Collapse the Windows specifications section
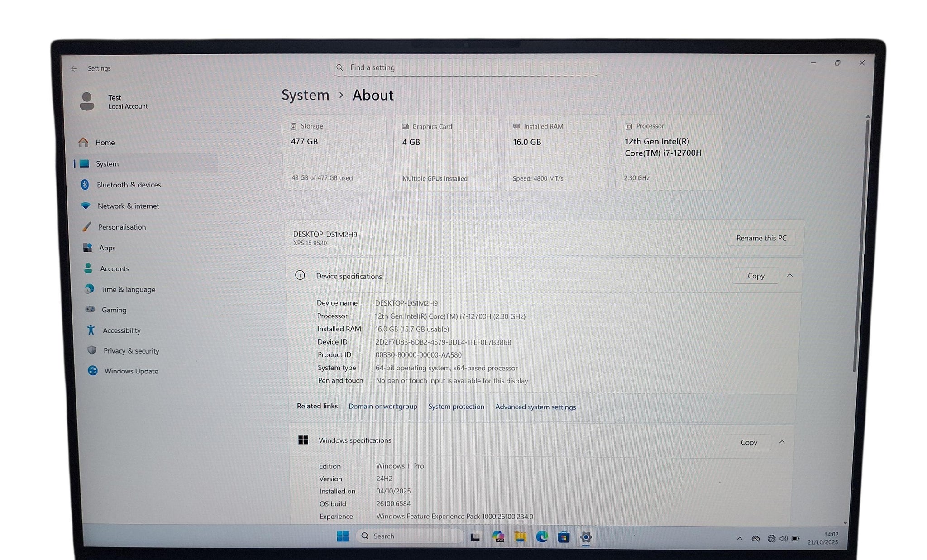 (782, 442)
